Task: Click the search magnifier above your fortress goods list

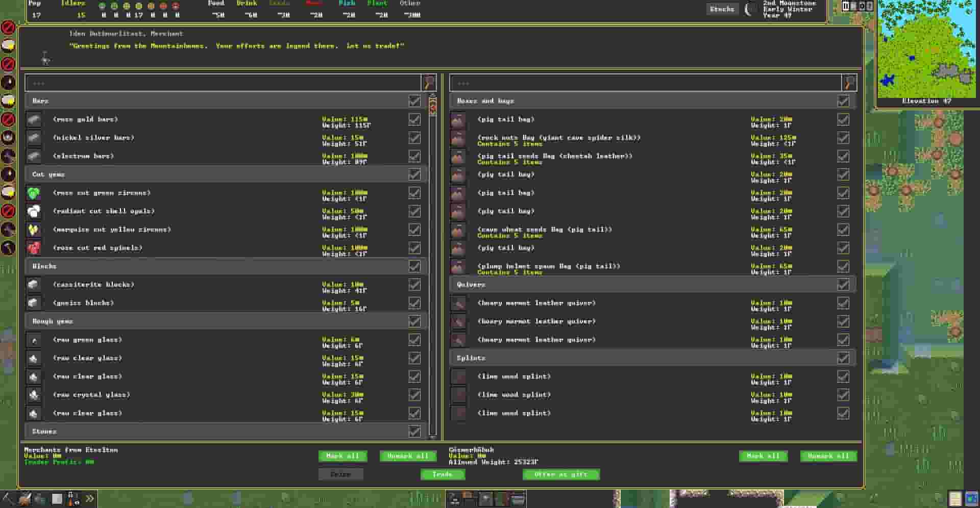Action: pos(848,83)
